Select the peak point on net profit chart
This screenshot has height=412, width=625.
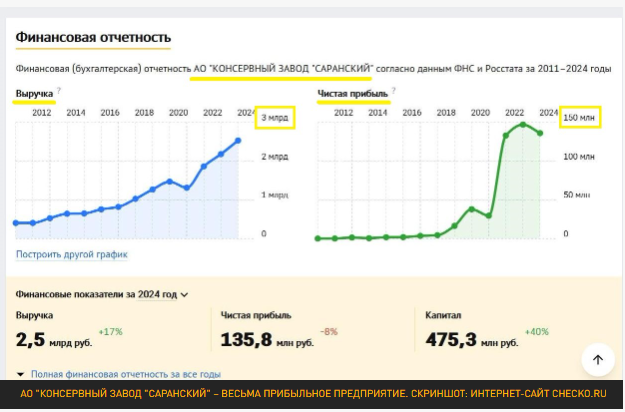523,125
